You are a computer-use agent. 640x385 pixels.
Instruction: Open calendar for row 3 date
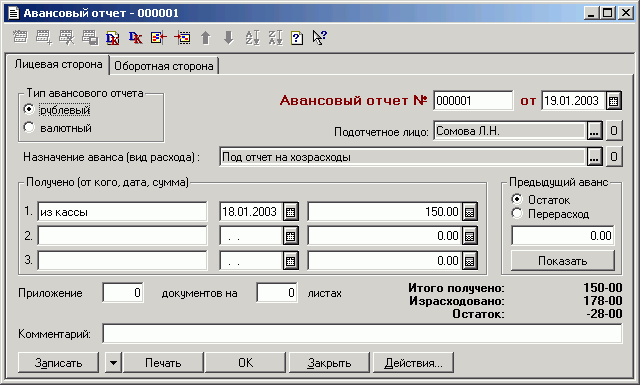point(290,260)
